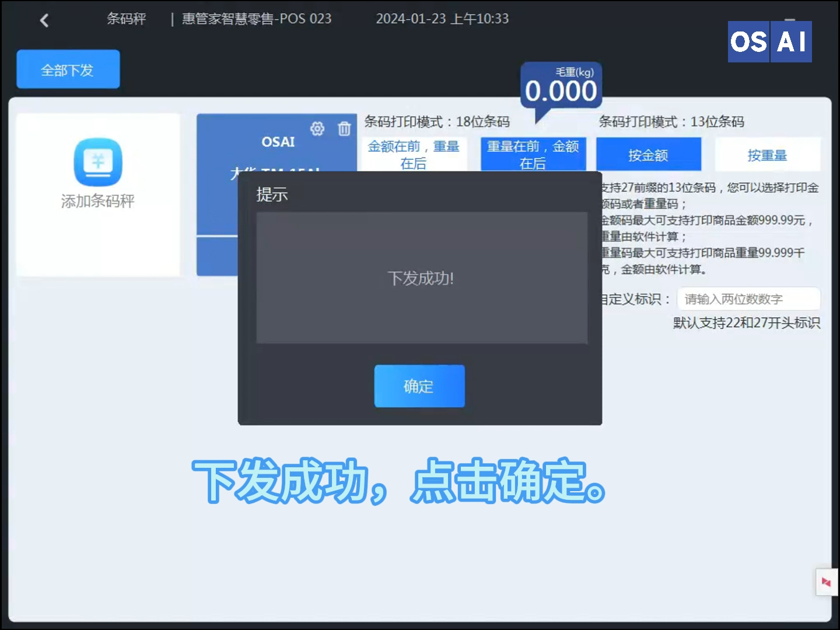Click 默认支持22和27开头标识 hint text
This screenshot has width=840, height=630.
(x=747, y=323)
